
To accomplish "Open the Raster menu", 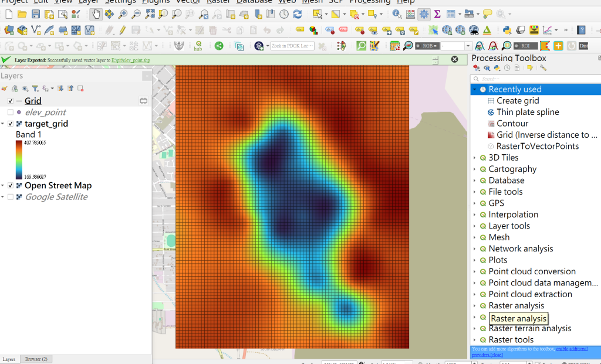I will coord(218,2).
